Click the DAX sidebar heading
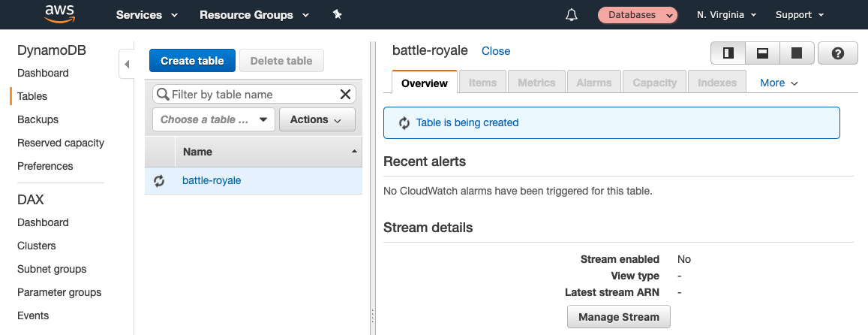Image resolution: width=868 pixels, height=335 pixels. (x=31, y=200)
